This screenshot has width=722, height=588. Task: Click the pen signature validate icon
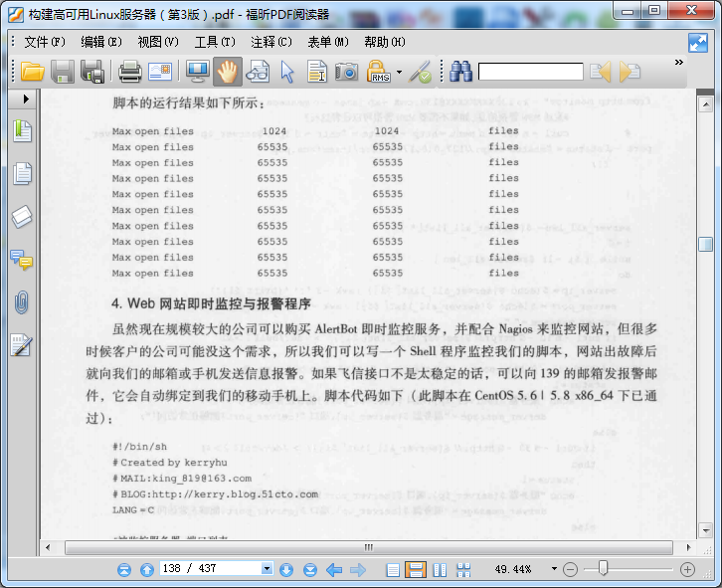click(x=420, y=73)
